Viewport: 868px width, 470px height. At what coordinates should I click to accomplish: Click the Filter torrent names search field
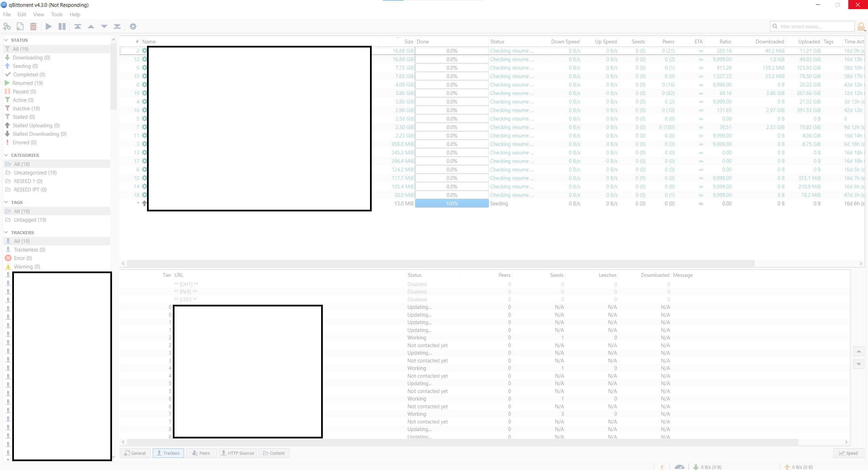(x=811, y=26)
